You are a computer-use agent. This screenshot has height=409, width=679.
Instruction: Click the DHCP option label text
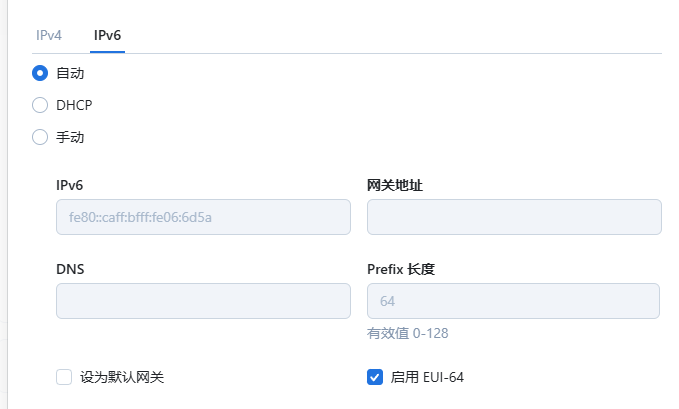(75, 105)
